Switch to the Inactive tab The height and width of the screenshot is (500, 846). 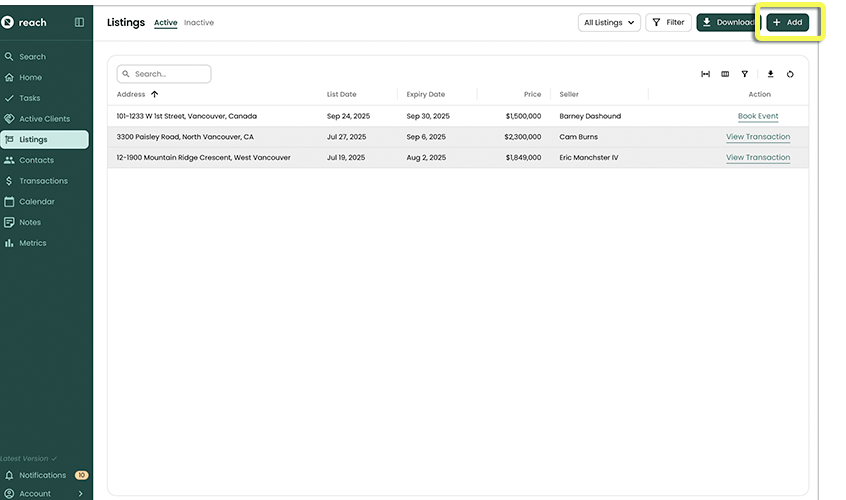pyautogui.click(x=199, y=22)
